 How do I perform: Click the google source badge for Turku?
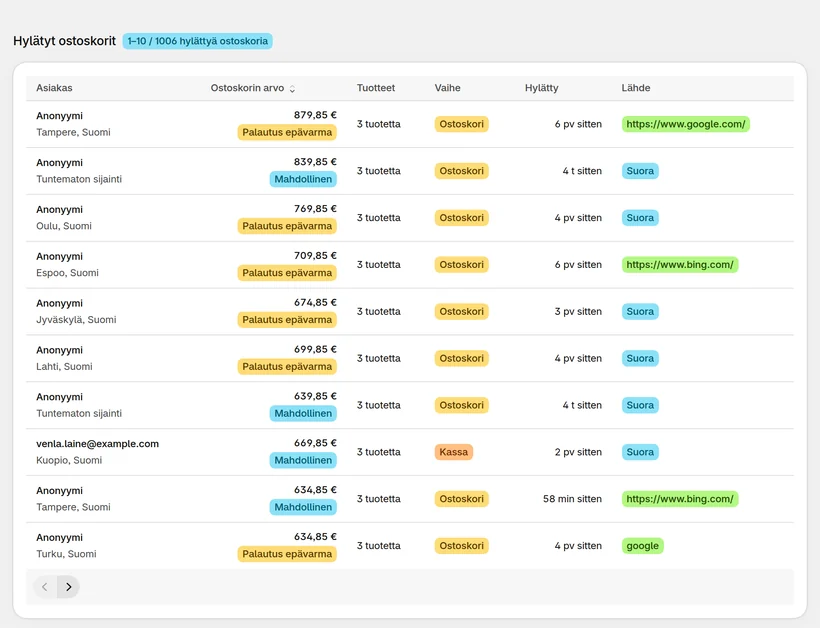pyautogui.click(x=643, y=546)
